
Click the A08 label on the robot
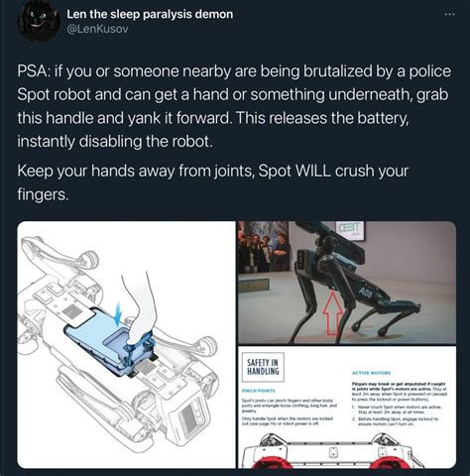pos(366,293)
